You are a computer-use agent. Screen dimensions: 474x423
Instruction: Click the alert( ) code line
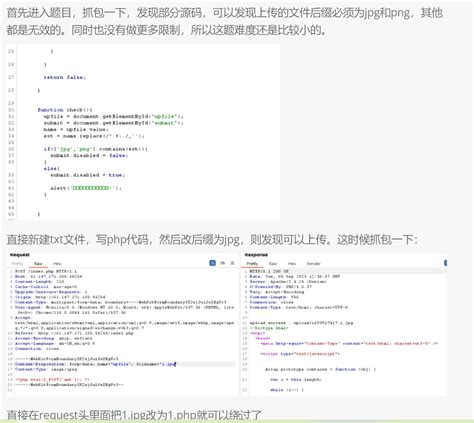86,188
